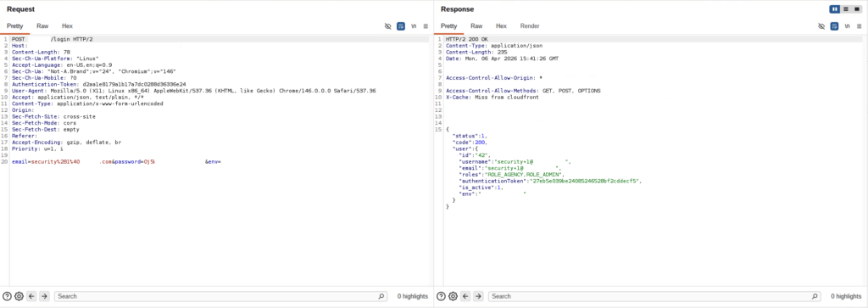
Task: Click the 'X-Cache: Miss from cloudfront' line
Action: (x=492, y=97)
